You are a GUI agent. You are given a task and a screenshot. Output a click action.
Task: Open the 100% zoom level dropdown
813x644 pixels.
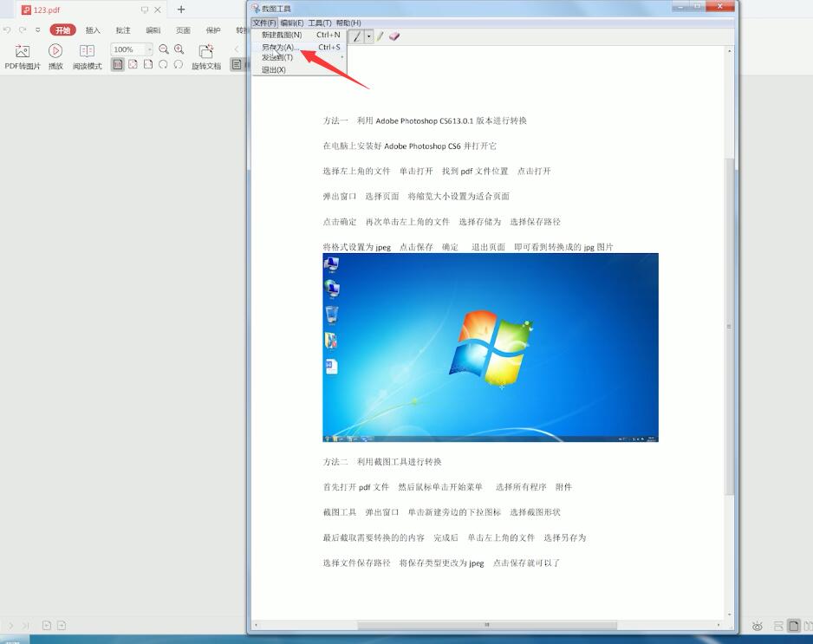pyautogui.click(x=149, y=49)
